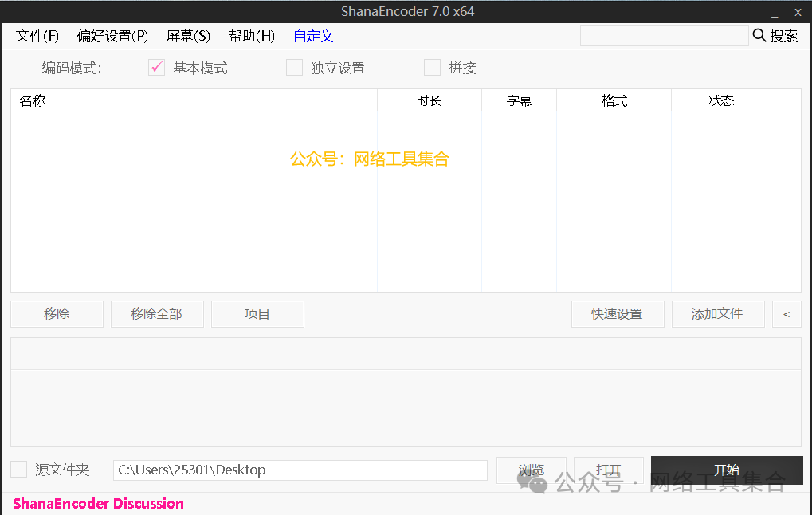
Task: Click the 移除 button
Action: [x=57, y=314]
